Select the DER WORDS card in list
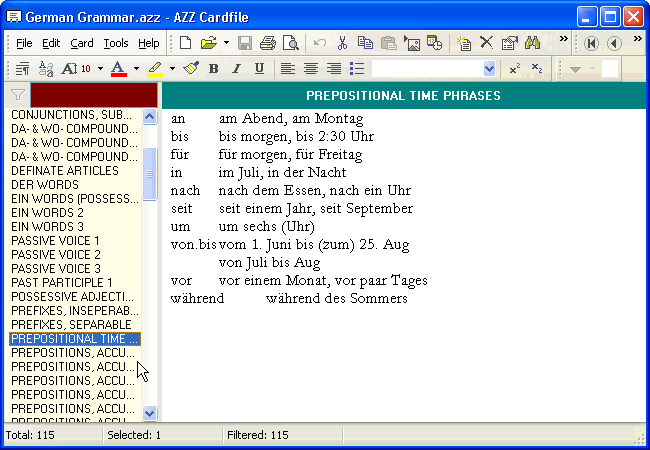 coord(45,185)
